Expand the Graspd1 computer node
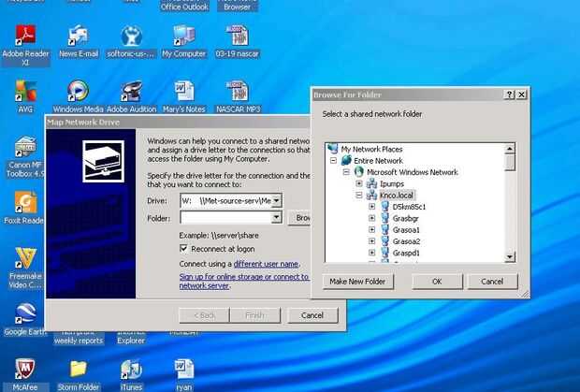This screenshot has width=580, height=392. click(x=372, y=253)
